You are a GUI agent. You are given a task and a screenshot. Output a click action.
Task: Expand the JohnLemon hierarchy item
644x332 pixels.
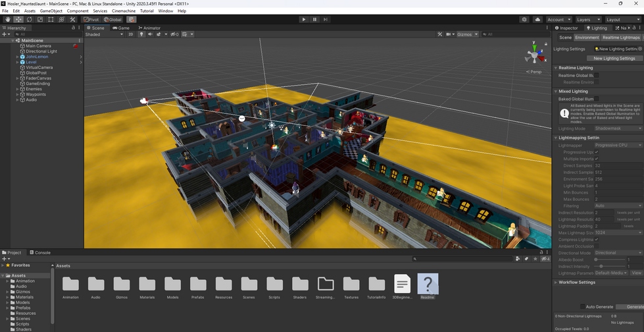click(17, 57)
